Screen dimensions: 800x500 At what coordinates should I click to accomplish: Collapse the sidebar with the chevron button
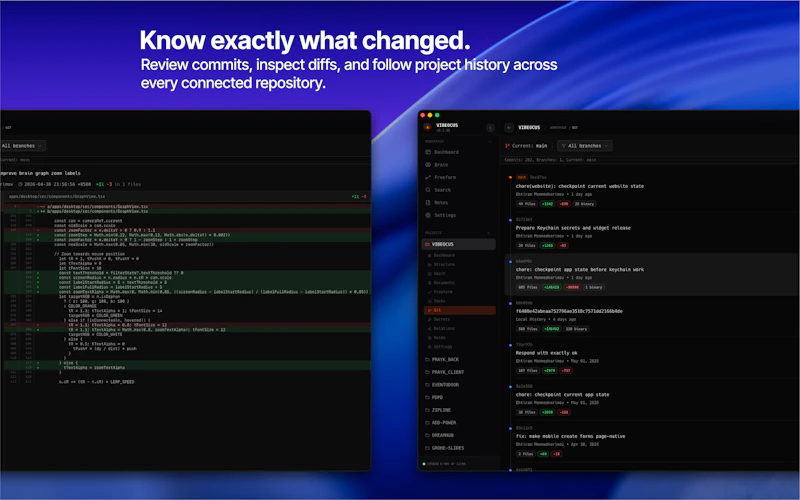pos(490,128)
